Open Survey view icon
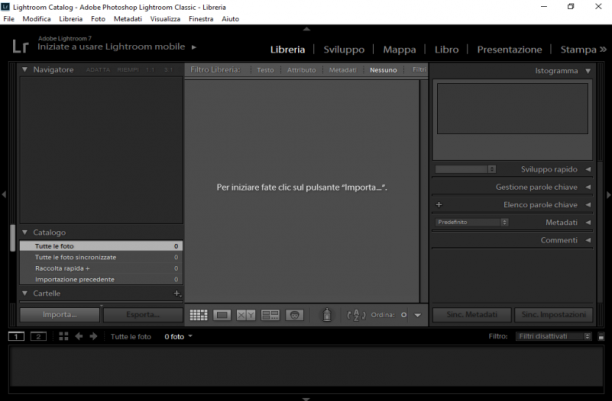This screenshot has width=612, height=401. 270,315
